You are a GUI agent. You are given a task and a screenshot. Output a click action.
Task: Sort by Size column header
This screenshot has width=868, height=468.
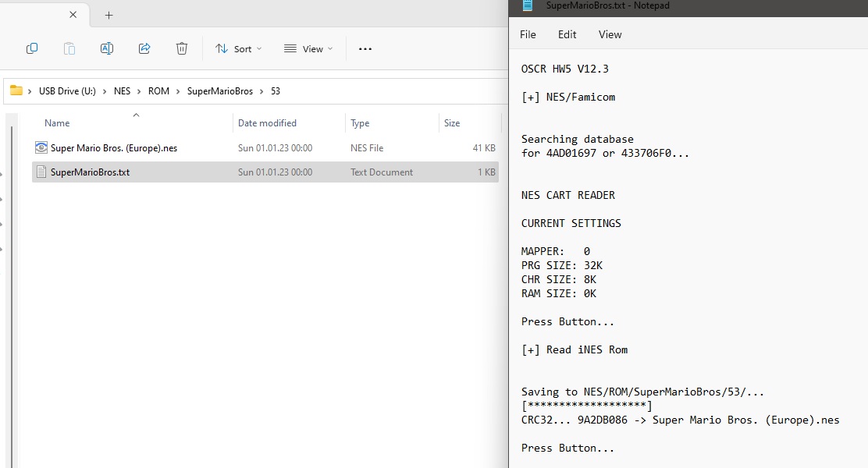pos(452,122)
